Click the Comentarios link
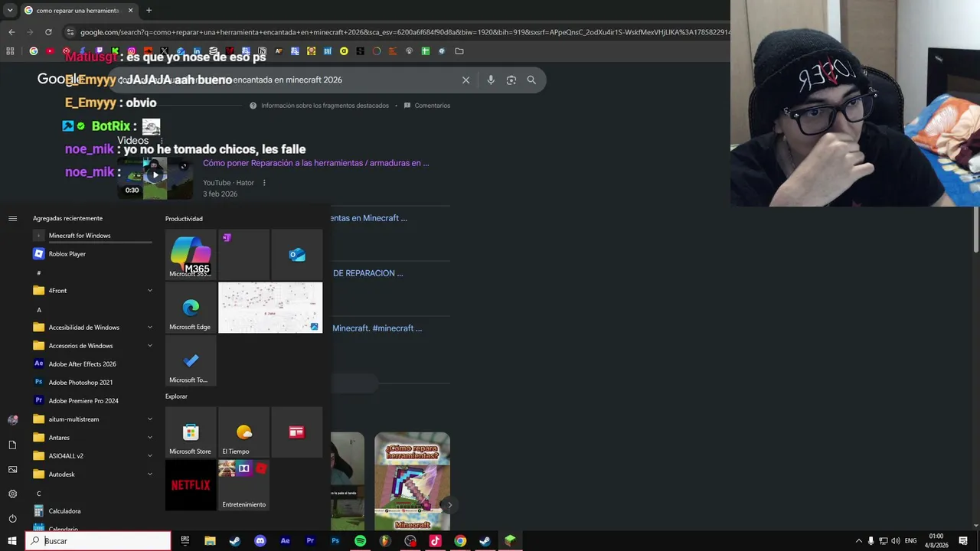The height and width of the screenshot is (551, 980). 427,106
